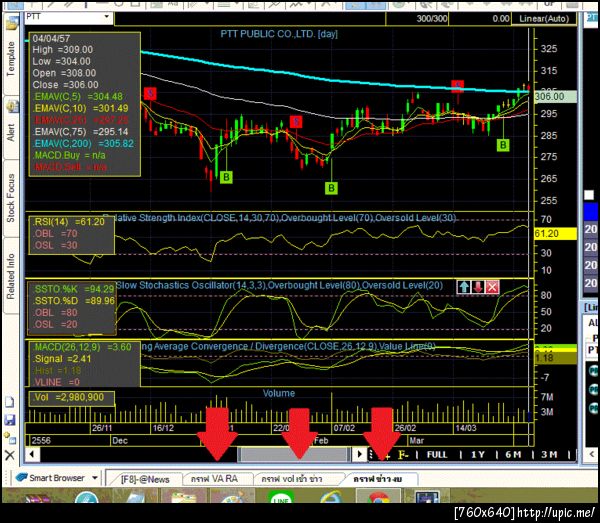Viewport: 600px width, 523px height.
Task: Click the Chrome icon on taskbar
Action: pos(379,497)
